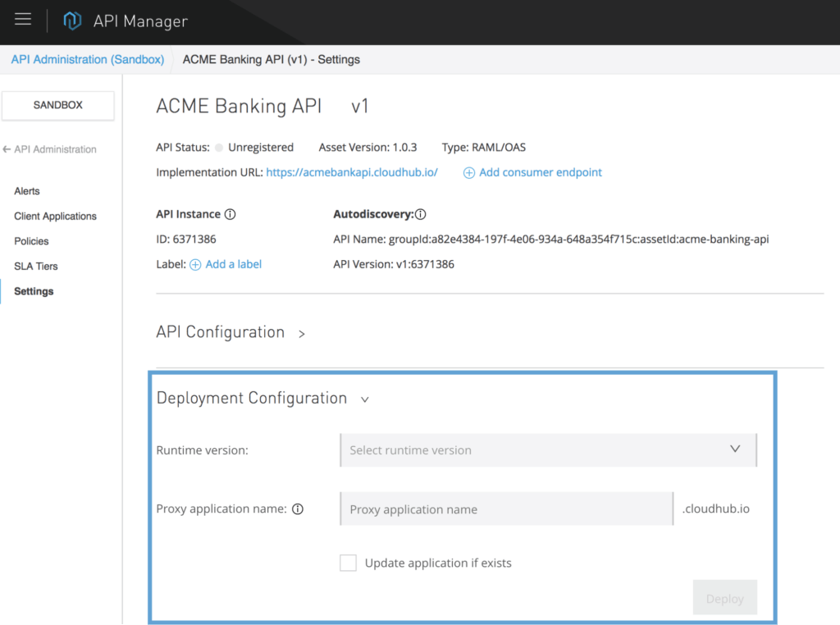Collapse the Deployment Configuration section

365,399
